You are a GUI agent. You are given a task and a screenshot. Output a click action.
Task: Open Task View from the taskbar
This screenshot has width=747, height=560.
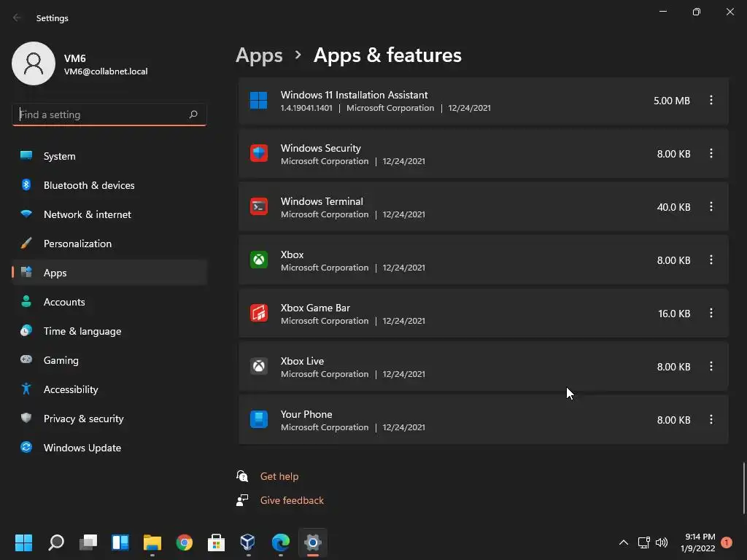(88, 542)
